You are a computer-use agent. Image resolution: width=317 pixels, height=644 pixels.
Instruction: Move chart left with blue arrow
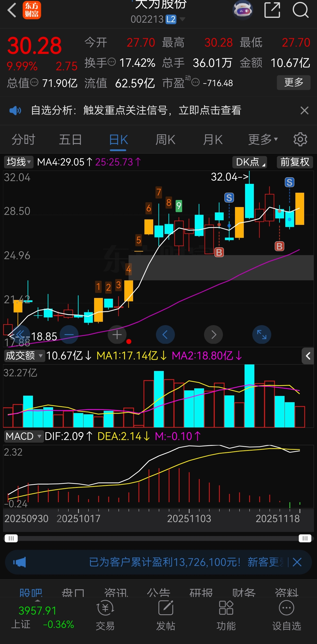point(165,335)
